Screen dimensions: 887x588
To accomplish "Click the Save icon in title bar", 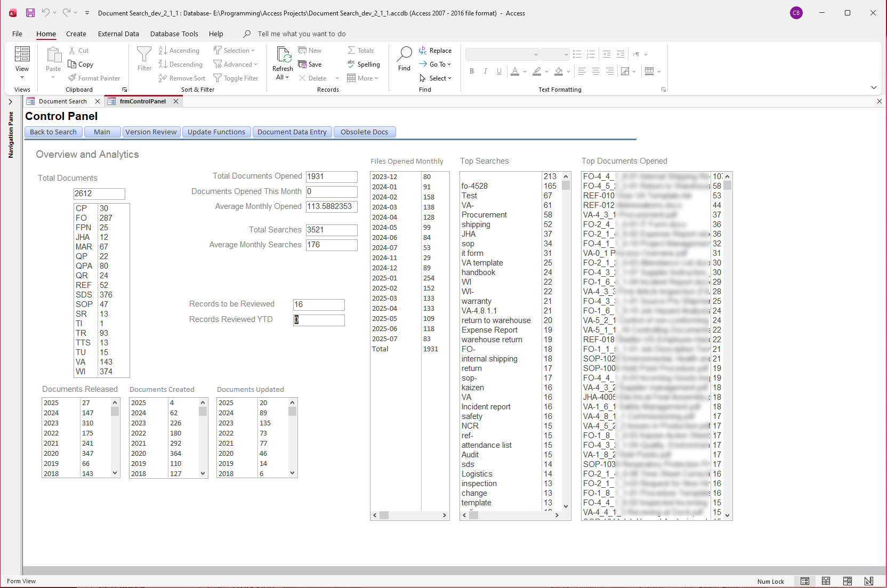I will click(30, 13).
